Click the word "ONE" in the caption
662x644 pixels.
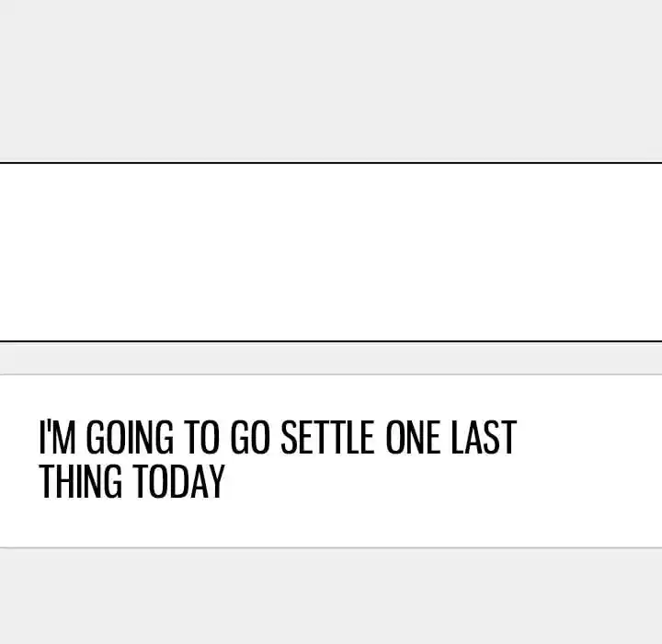pyautogui.click(x=414, y=439)
